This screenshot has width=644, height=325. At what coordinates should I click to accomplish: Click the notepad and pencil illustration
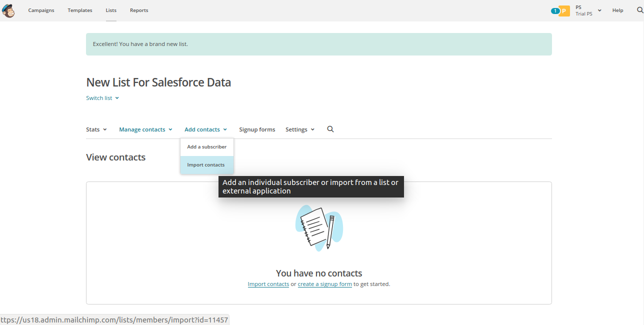click(318, 227)
